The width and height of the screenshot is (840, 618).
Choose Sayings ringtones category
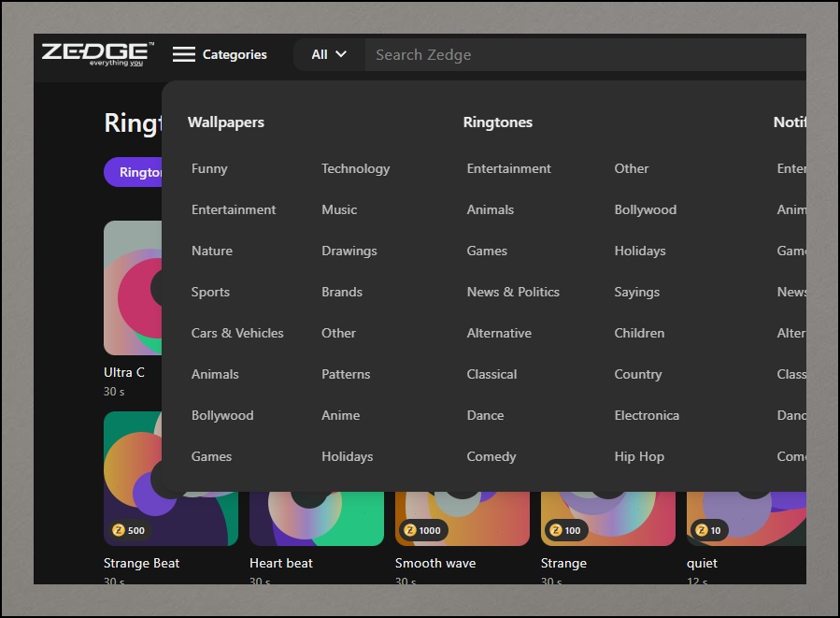tap(637, 292)
